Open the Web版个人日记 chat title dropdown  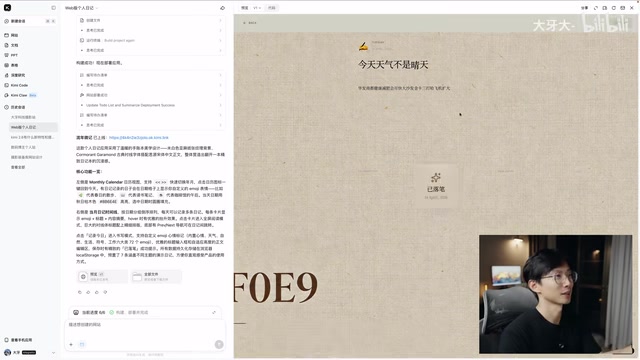[x=81, y=8]
